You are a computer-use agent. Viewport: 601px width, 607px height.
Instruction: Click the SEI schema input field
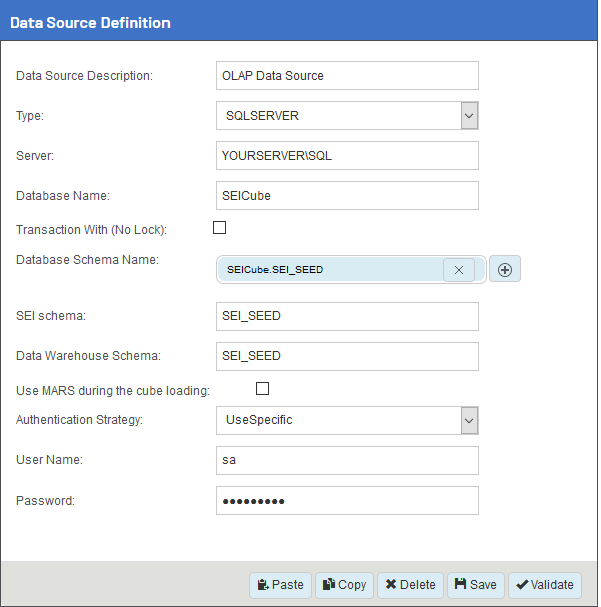[347, 316]
